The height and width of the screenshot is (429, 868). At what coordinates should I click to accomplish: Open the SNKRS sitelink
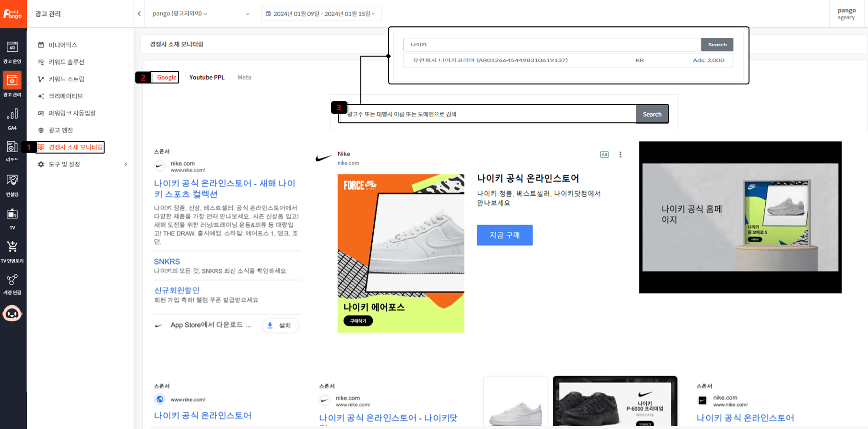pos(167,262)
